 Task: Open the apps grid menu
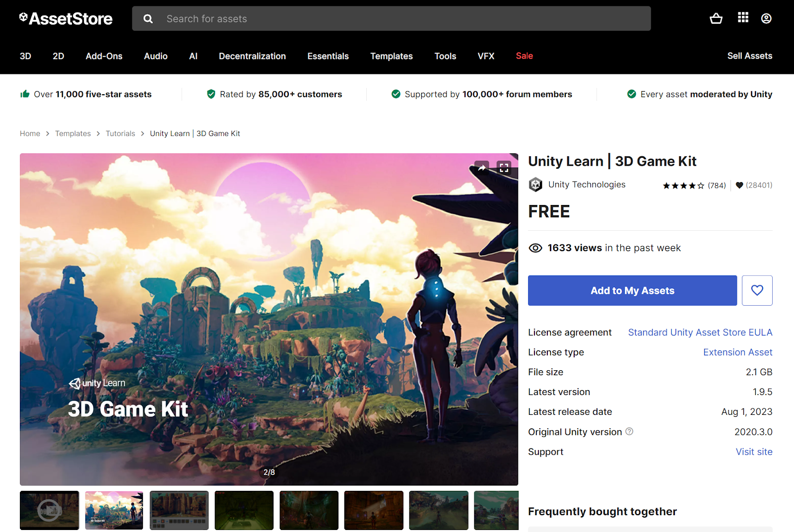(743, 18)
